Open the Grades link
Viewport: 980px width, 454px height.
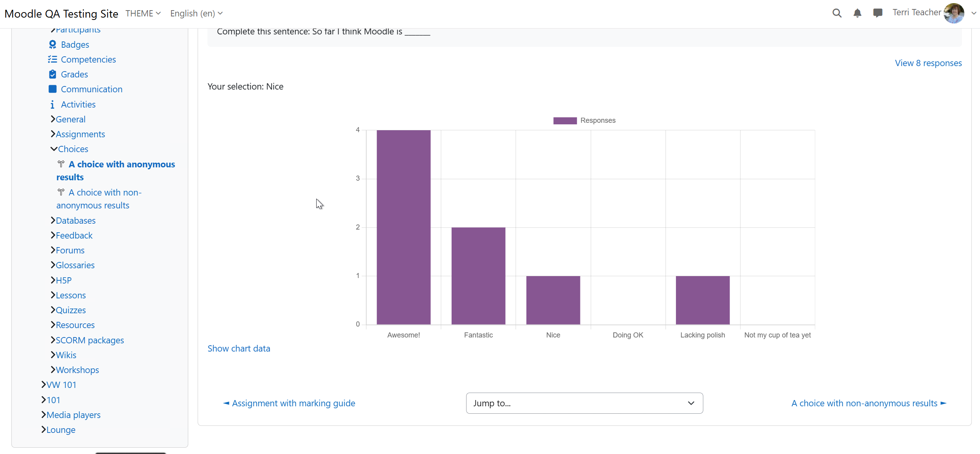(x=74, y=74)
